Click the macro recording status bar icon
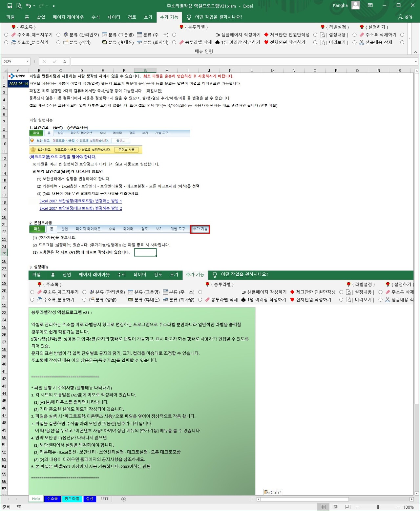This screenshot has height=511, width=420. [x=19, y=507]
